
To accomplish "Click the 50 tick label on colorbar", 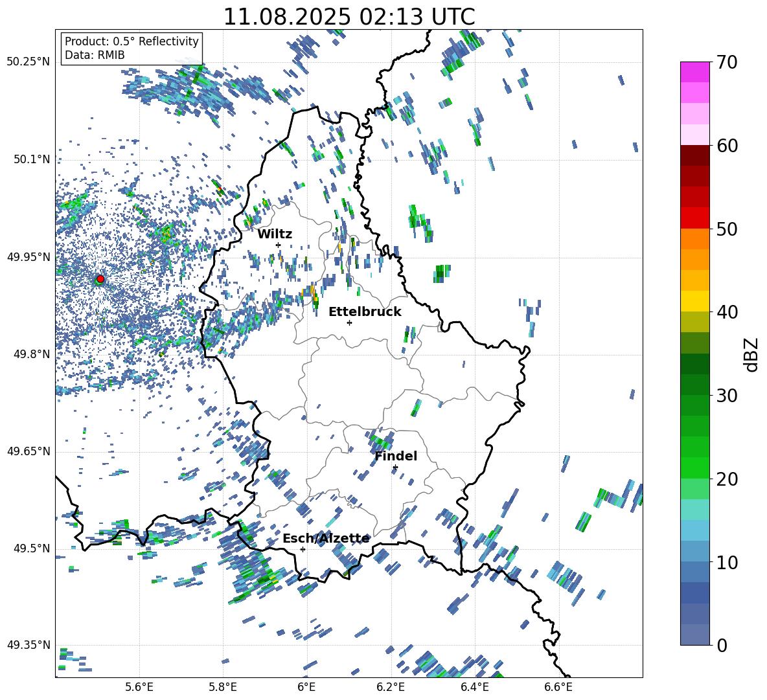I will point(726,229).
